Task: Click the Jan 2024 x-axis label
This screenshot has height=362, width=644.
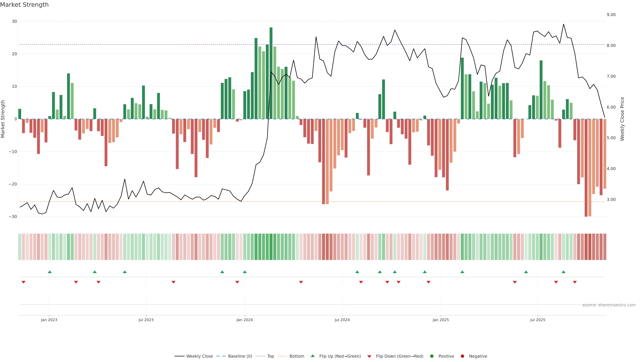Action: point(245,320)
